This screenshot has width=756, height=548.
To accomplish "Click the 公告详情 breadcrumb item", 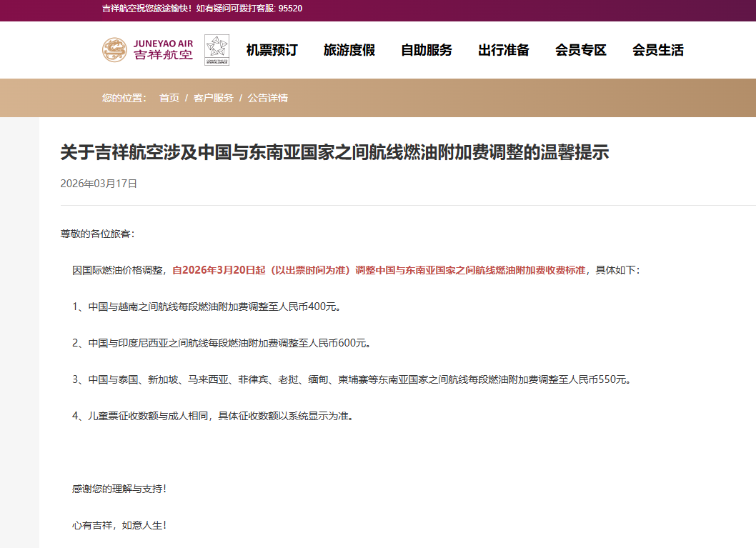I will click(268, 98).
